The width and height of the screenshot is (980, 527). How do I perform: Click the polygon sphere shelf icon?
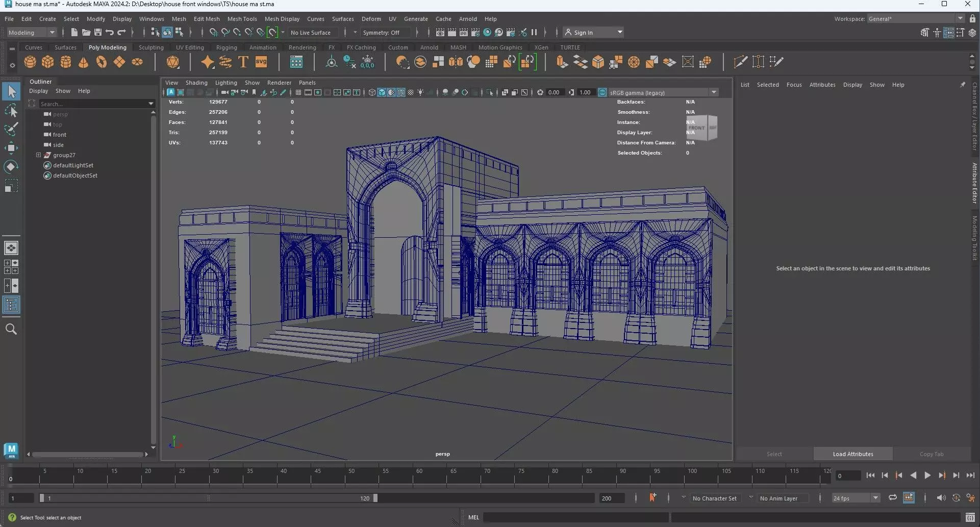[30, 62]
